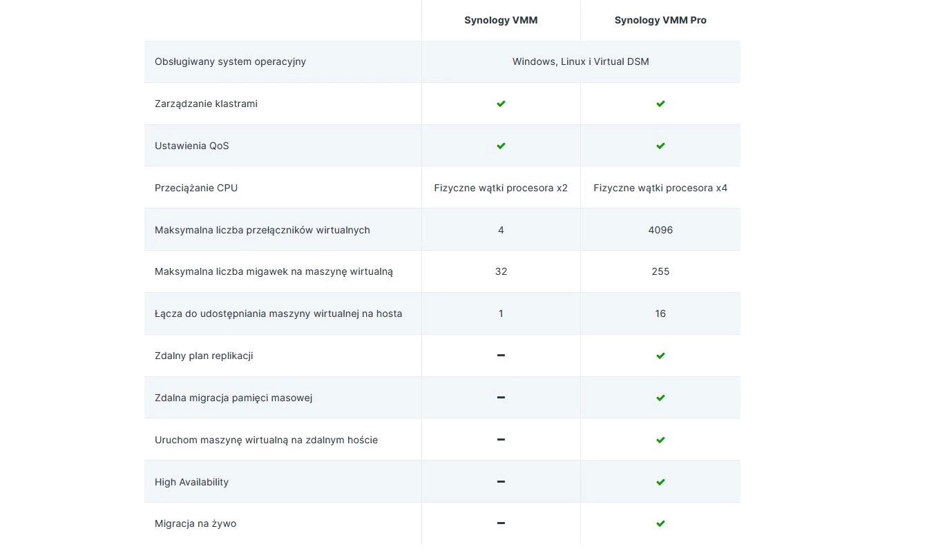Select the Synology VMM Pro column header

click(660, 20)
